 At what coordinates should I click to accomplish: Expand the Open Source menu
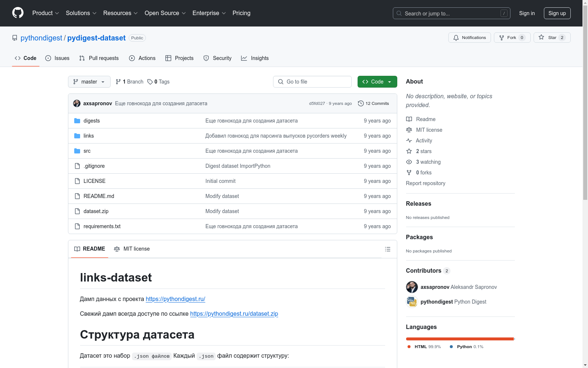[x=165, y=13]
